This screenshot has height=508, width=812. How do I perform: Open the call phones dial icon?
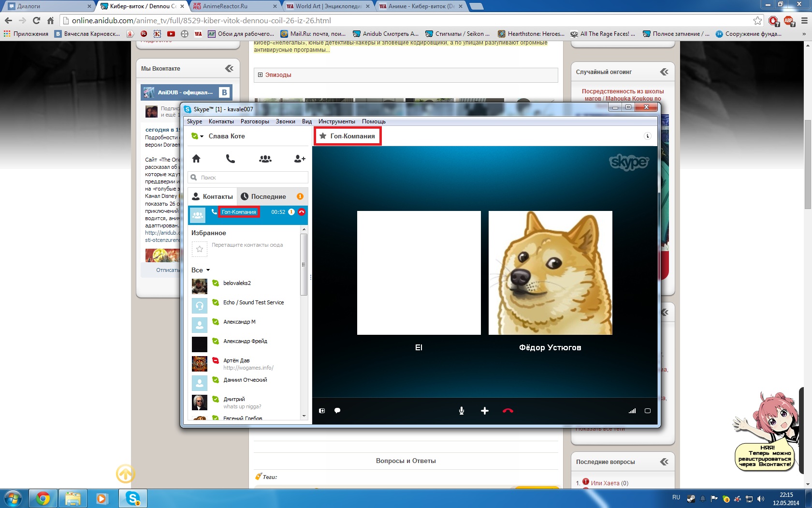(x=231, y=159)
